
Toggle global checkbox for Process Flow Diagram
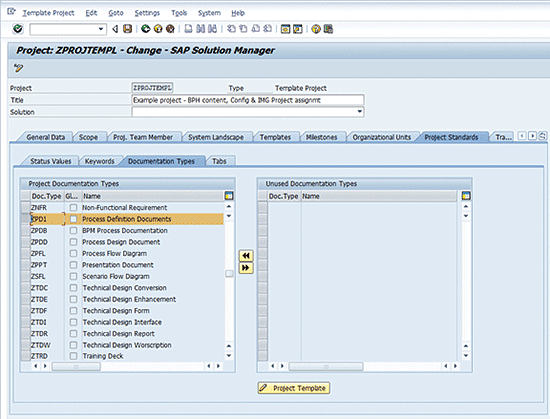(x=73, y=254)
